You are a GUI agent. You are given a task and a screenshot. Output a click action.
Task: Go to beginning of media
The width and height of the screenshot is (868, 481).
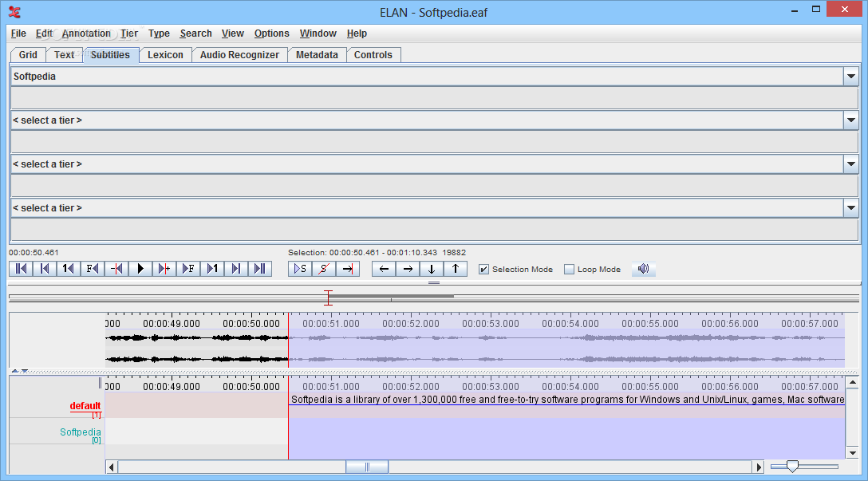pyautogui.click(x=21, y=269)
